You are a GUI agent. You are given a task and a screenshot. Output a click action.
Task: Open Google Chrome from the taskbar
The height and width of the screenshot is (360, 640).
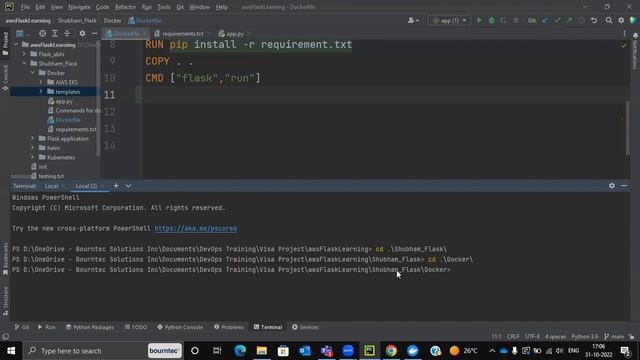391,351
